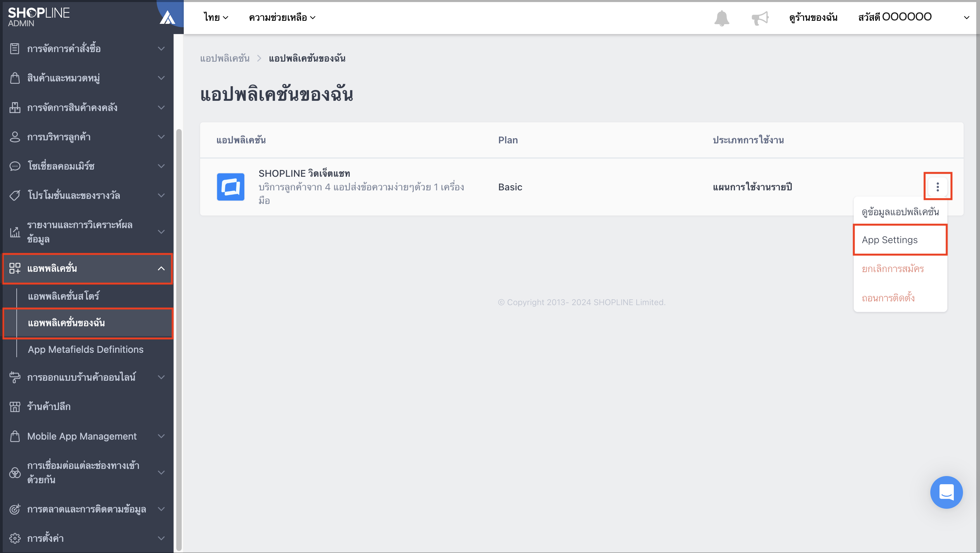Open the account dropdown arrow at top right

pos(966,17)
